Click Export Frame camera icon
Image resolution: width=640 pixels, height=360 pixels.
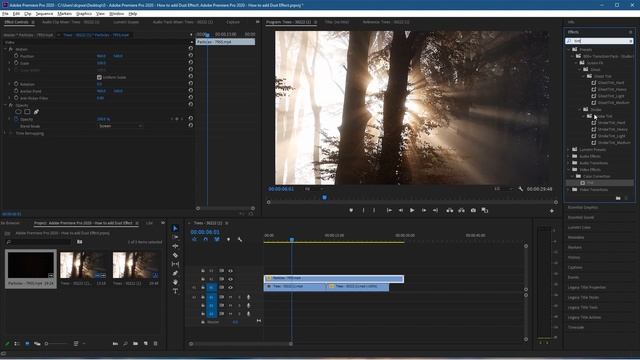(473, 210)
